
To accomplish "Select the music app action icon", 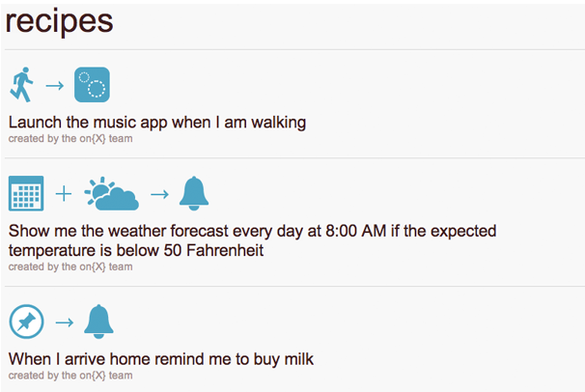I will (x=92, y=85).
